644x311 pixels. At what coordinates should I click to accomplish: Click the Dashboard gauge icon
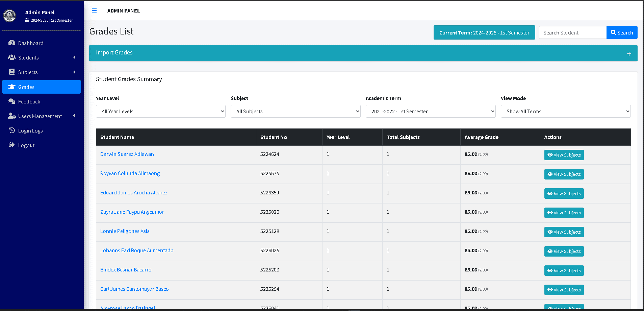(x=12, y=43)
